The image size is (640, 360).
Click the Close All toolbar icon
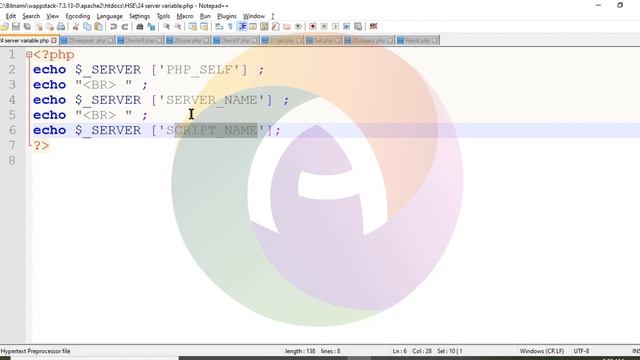point(50,27)
